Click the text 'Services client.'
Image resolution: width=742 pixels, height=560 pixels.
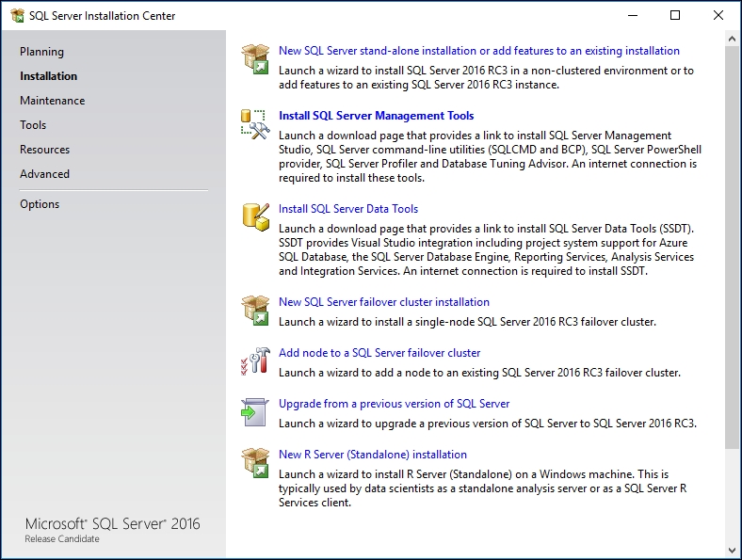pos(315,503)
